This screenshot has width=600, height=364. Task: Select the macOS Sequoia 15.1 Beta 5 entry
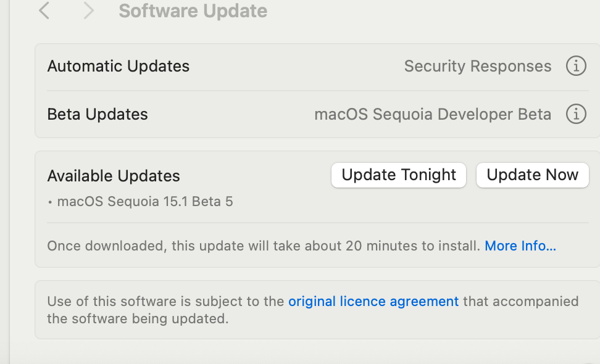(145, 202)
